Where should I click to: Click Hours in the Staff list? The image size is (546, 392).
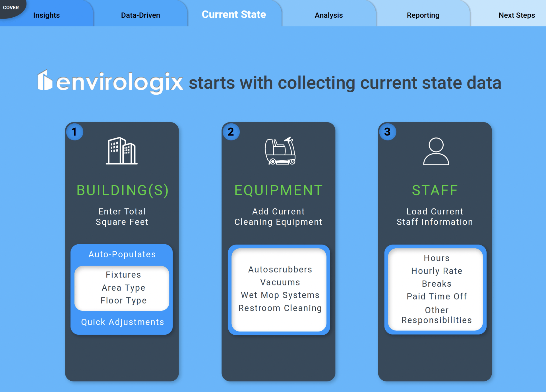tap(437, 258)
